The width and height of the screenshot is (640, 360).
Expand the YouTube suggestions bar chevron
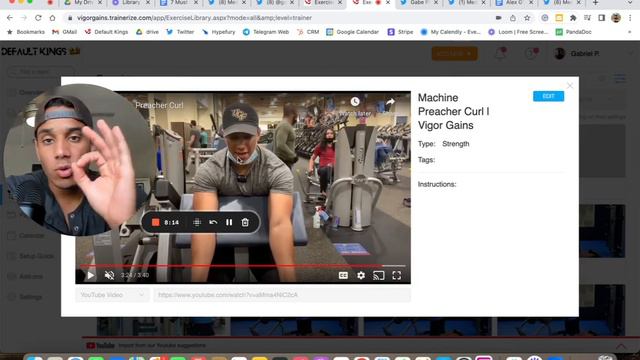621,346
